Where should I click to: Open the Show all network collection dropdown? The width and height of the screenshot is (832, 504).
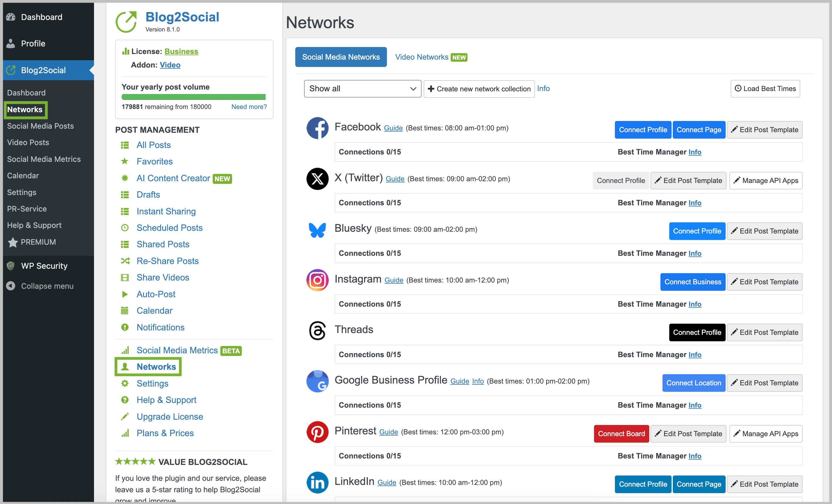click(362, 89)
